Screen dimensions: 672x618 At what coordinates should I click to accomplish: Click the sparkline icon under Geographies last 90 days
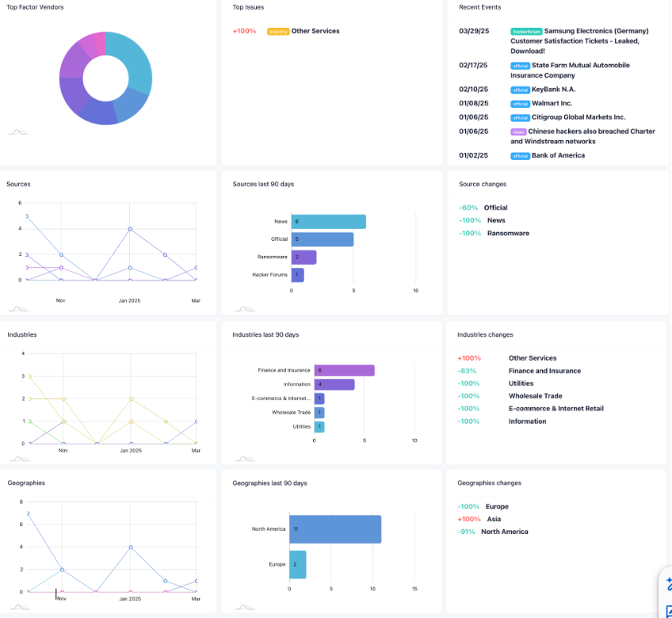pyautogui.click(x=244, y=606)
